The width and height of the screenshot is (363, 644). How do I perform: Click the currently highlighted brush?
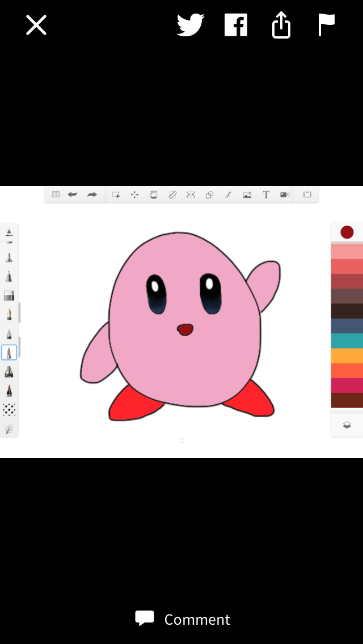click(9, 353)
